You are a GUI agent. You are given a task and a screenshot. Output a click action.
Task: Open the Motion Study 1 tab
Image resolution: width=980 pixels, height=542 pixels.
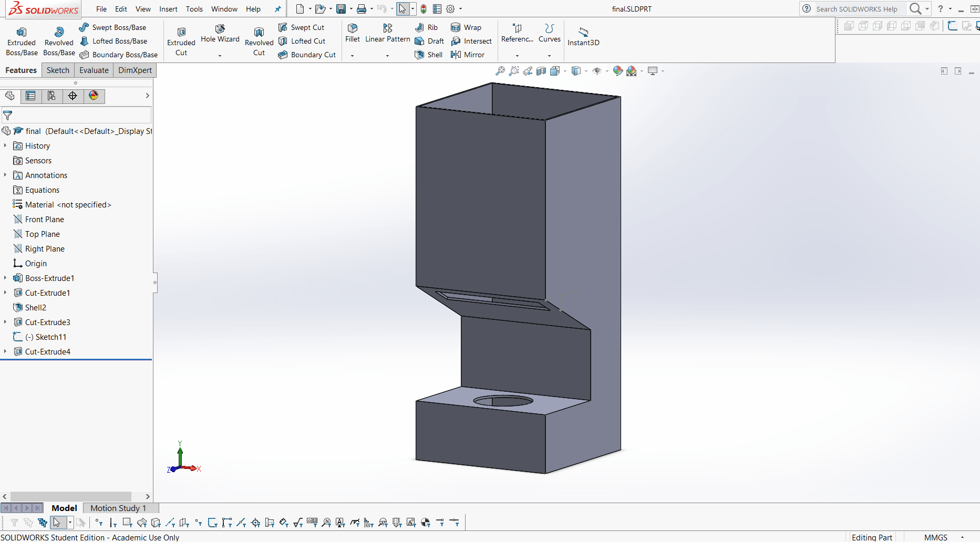click(118, 508)
